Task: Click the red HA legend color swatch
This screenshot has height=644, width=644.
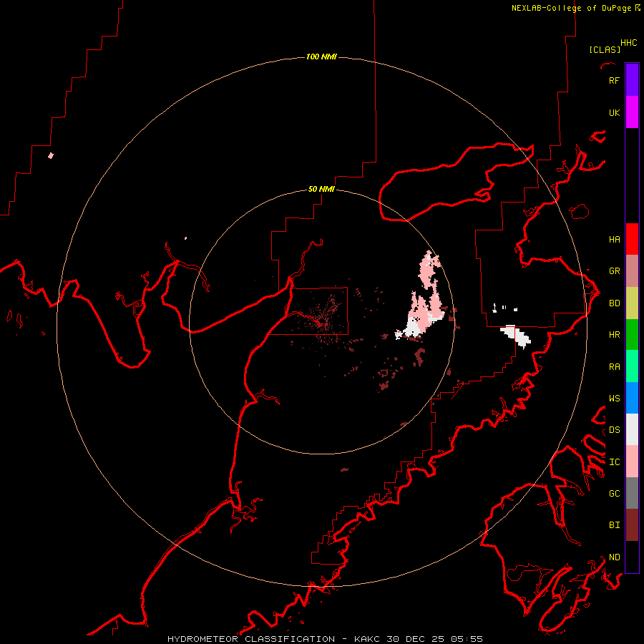Action: (632, 239)
